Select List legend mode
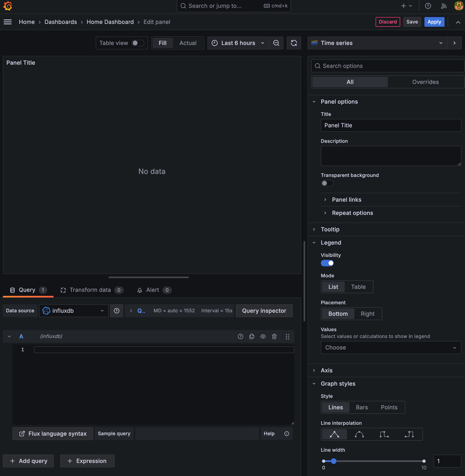The height and width of the screenshot is (476, 465). pos(333,287)
